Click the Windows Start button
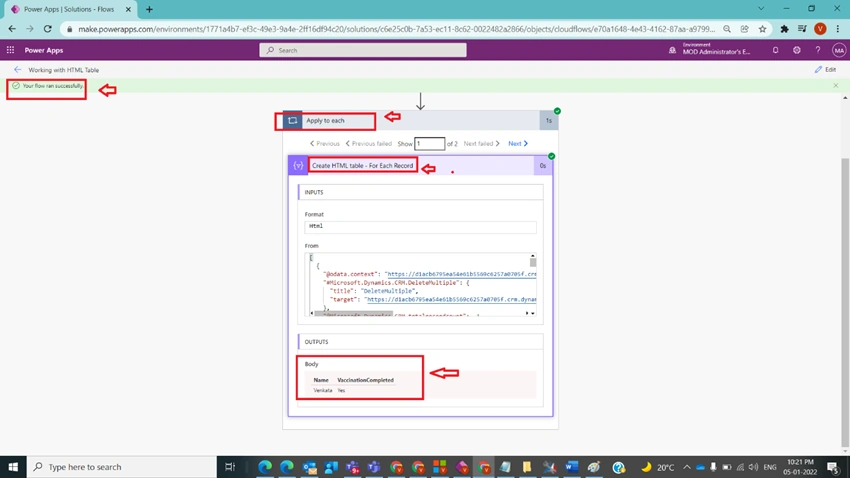This screenshot has height=478, width=850. pos(13,467)
